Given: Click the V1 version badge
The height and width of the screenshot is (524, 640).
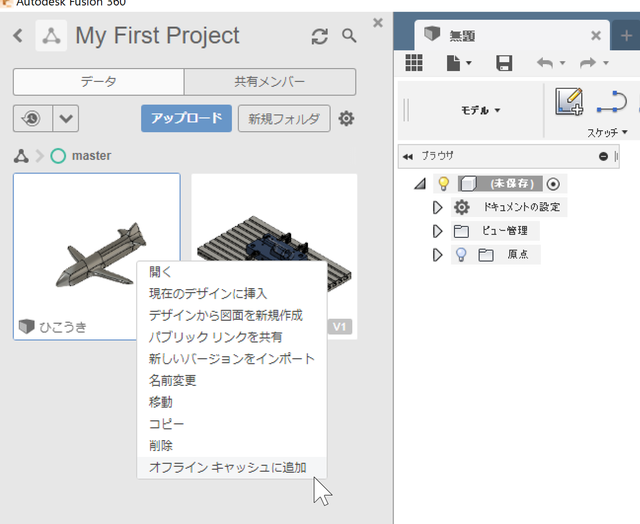Looking at the screenshot, I should point(340,326).
